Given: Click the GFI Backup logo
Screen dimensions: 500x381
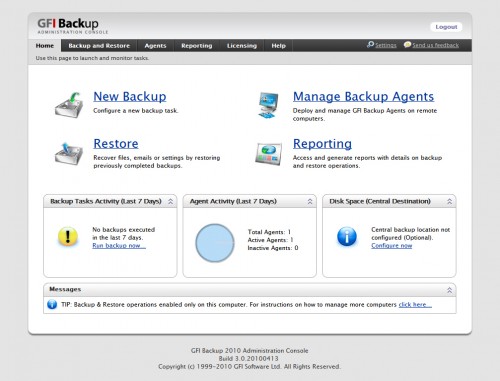Looking at the screenshot, I should coord(72,26).
